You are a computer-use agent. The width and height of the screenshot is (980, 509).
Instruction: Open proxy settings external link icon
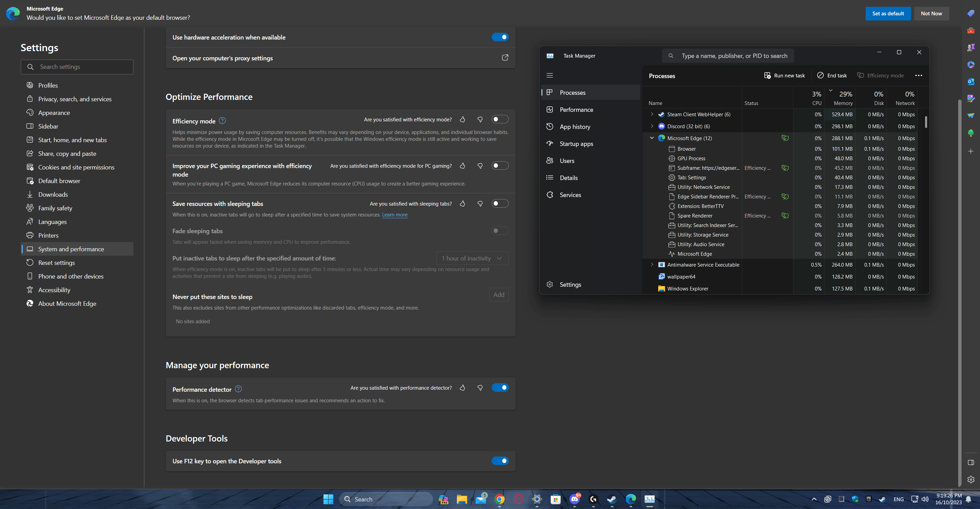(x=505, y=58)
